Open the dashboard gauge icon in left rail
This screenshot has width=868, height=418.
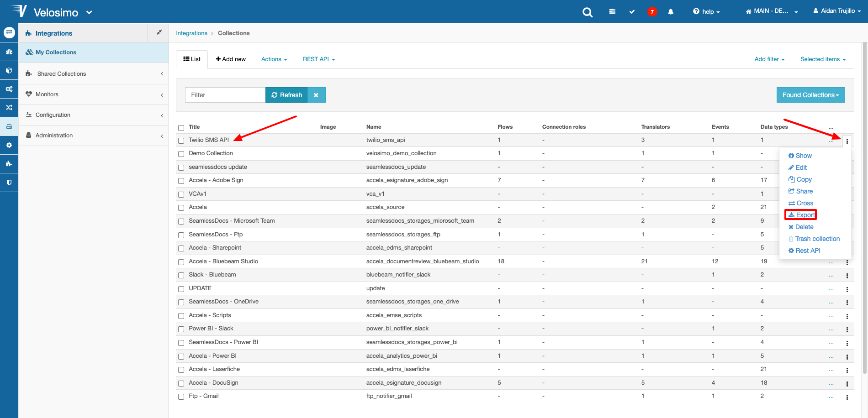pos(9,52)
